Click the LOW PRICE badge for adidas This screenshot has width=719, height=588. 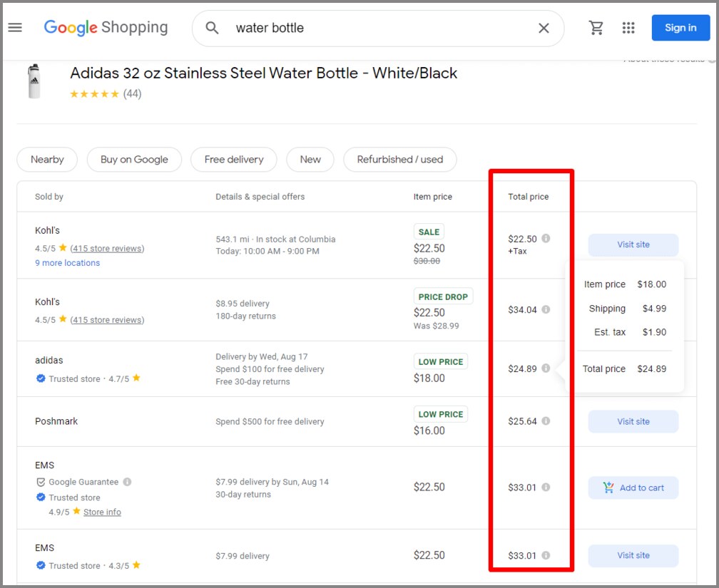pyautogui.click(x=441, y=361)
